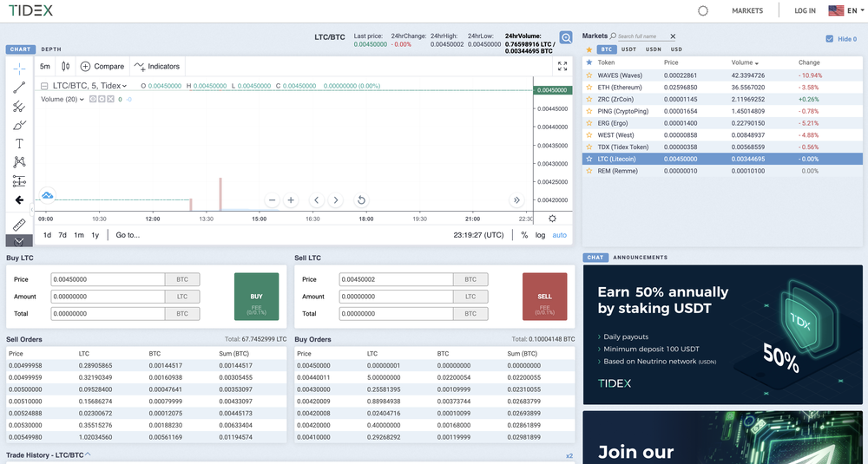Zoom out the chart with minus button
This screenshot has height=464, width=868.
click(x=272, y=200)
